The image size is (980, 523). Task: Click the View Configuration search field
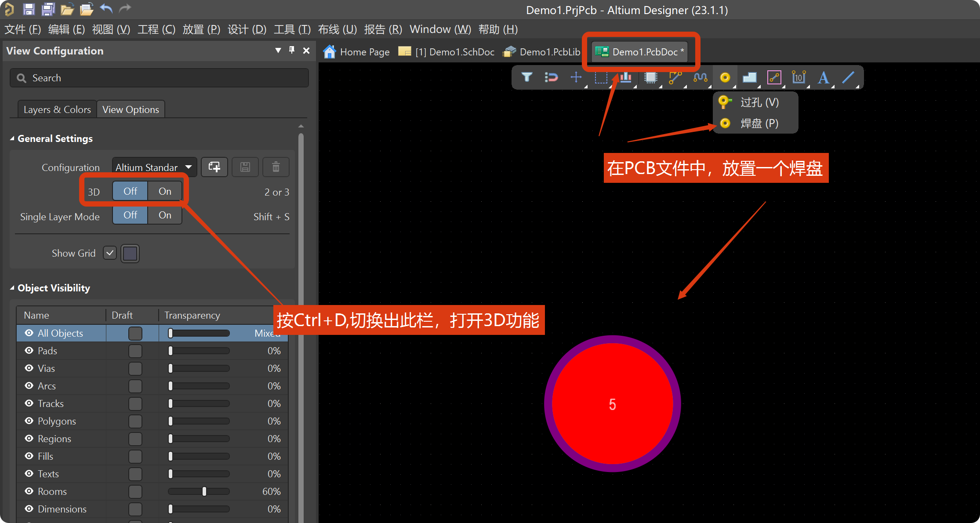pos(159,78)
